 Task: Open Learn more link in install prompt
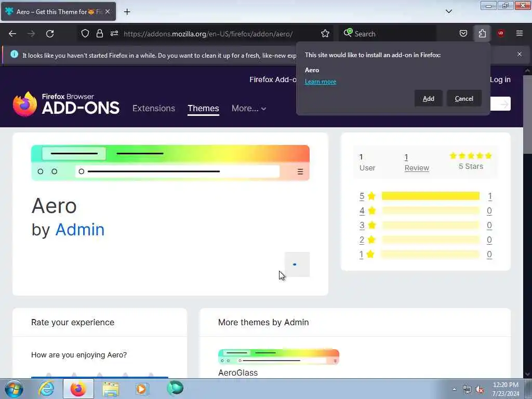(x=320, y=82)
